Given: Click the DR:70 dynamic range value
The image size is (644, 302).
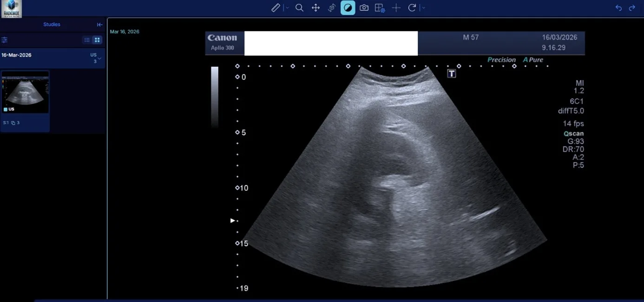Looking at the screenshot, I should click(x=573, y=149).
